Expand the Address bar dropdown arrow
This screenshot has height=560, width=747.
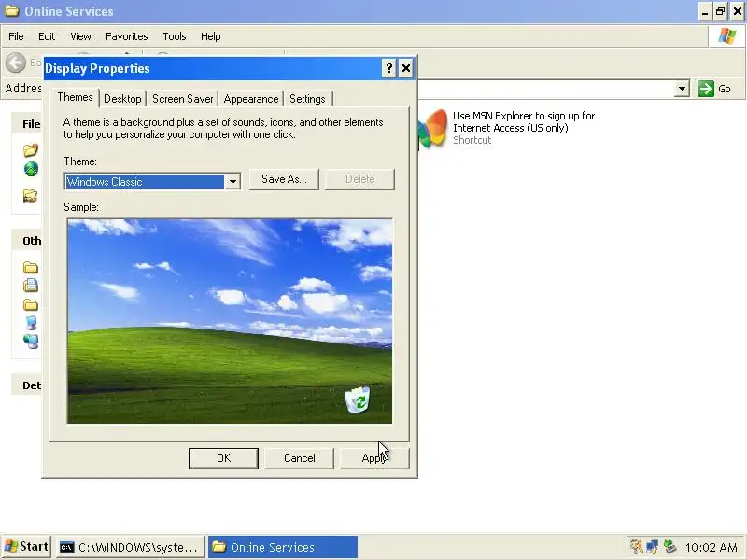click(x=683, y=89)
